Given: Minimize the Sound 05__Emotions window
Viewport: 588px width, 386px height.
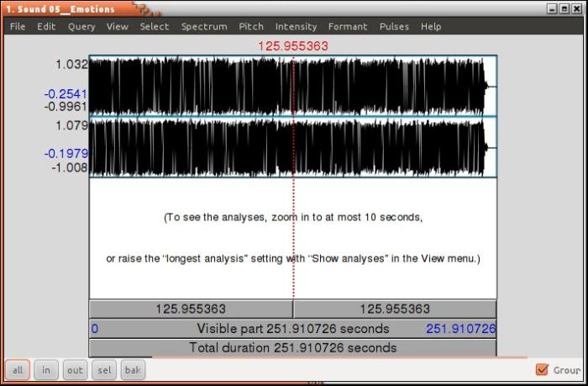Looking at the screenshot, I should tap(552, 8).
